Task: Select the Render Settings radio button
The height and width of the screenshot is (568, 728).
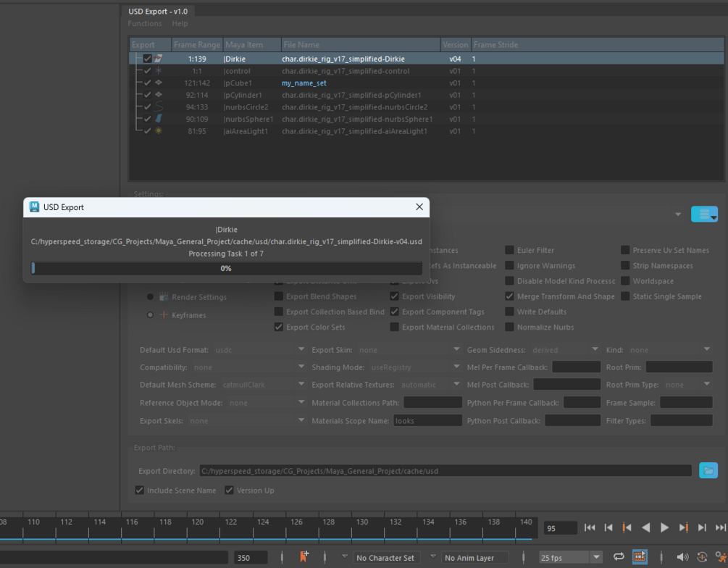Action: pyautogui.click(x=150, y=297)
